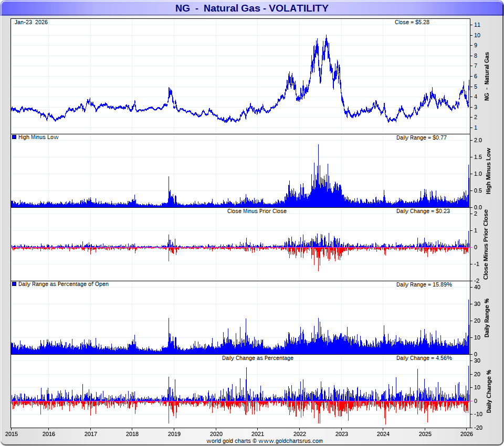Click the 'Jan-23 2026' date label

click(x=31, y=22)
